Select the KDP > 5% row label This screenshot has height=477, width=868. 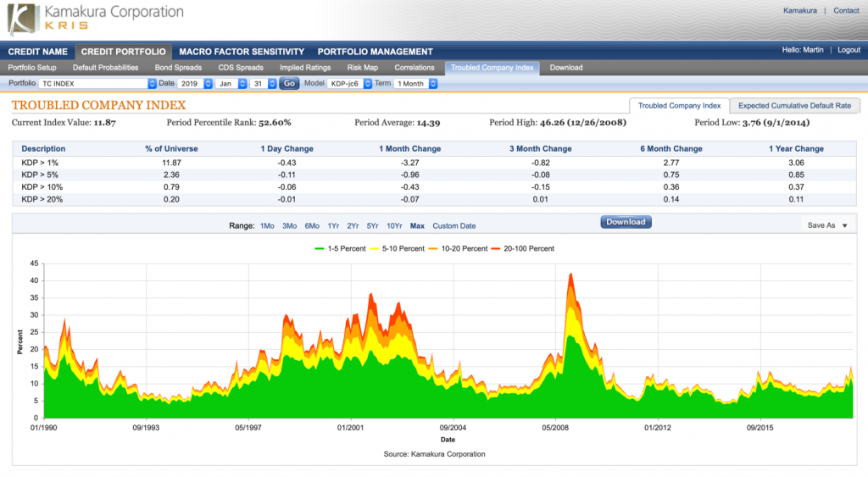point(40,175)
